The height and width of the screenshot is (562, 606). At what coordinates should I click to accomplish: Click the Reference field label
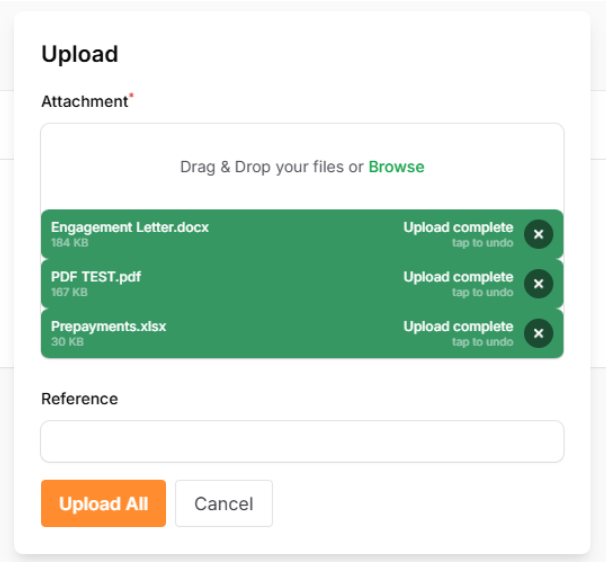point(79,398)
